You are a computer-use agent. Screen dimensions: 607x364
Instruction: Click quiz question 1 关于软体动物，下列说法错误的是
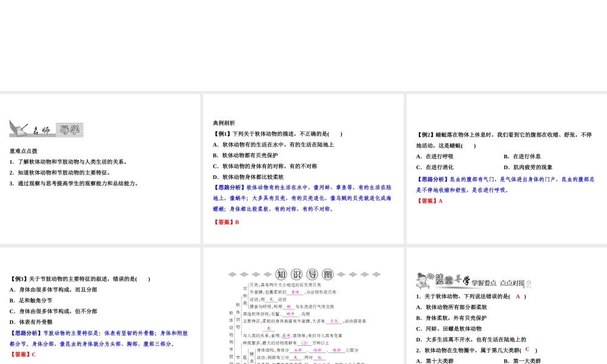tap(471, 296)
